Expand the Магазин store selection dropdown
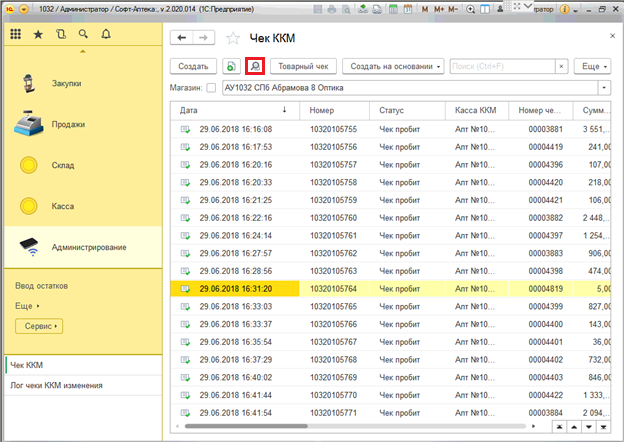This screenshot has width=624, height=442. point(605,87)
